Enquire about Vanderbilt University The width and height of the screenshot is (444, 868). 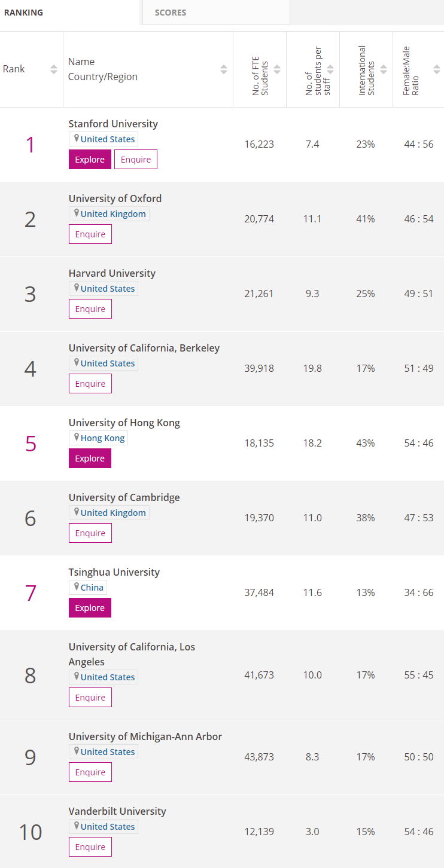[x=90, y=847]
